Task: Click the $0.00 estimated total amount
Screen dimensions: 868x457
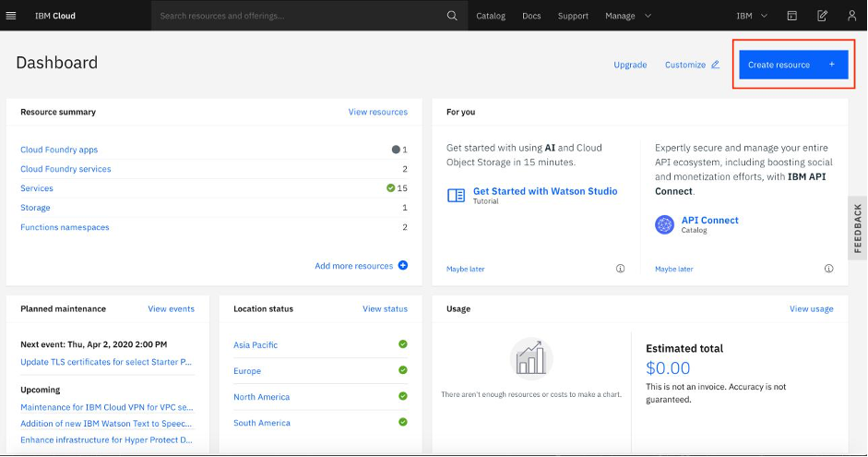Action: [x=668, y=367]
